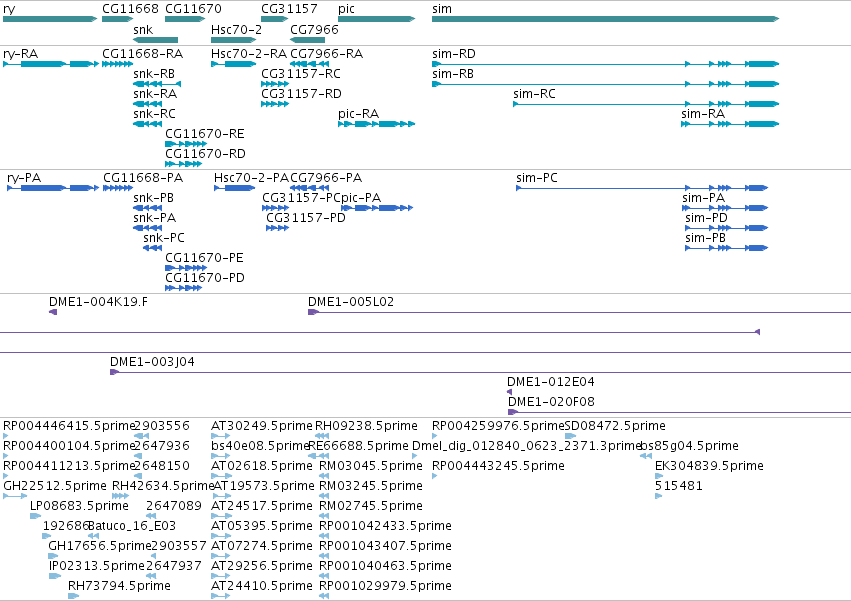Click the sim-PA protein label

704,198
